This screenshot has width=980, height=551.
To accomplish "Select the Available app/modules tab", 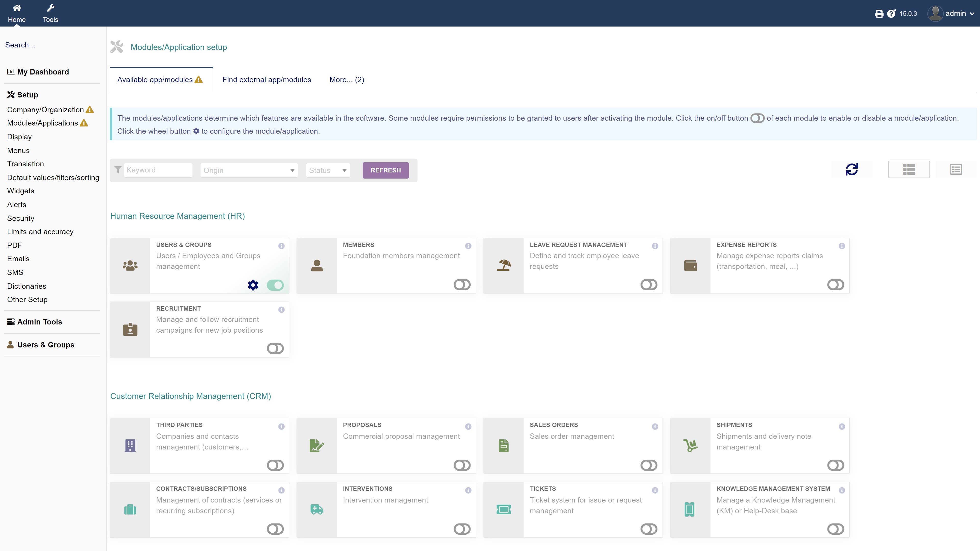I will (161, 80).
